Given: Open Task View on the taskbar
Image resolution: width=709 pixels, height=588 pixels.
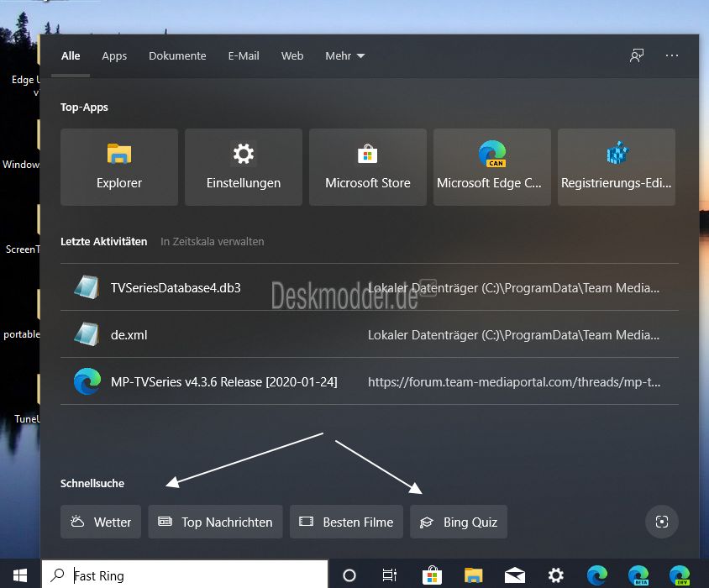Looking at the screenshot, I should tap(389, 575).
